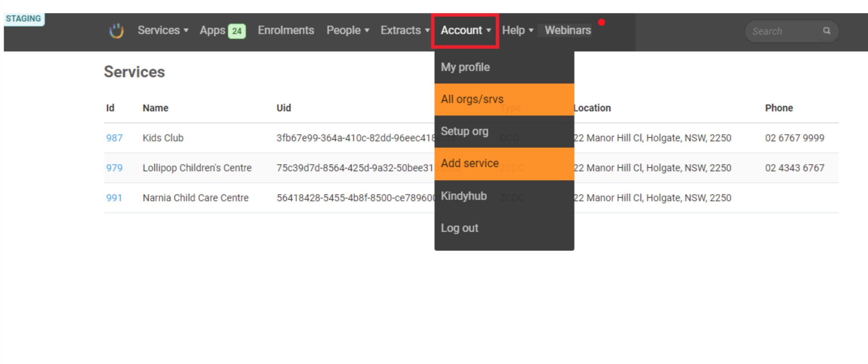The width and height of the screenshot is (868, 364).
Task: Open the Enrolments page
Action: (x=286, y=30)
